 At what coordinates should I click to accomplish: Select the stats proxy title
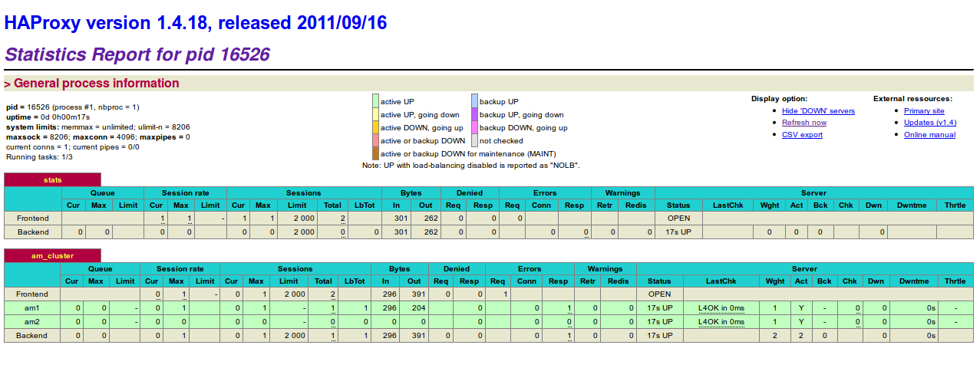pos(52,180)
